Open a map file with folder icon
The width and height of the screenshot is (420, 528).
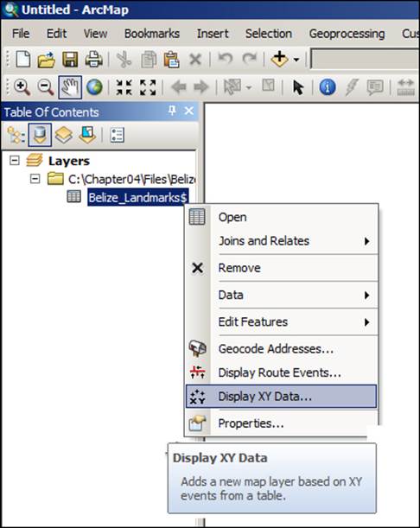(47, 60)
